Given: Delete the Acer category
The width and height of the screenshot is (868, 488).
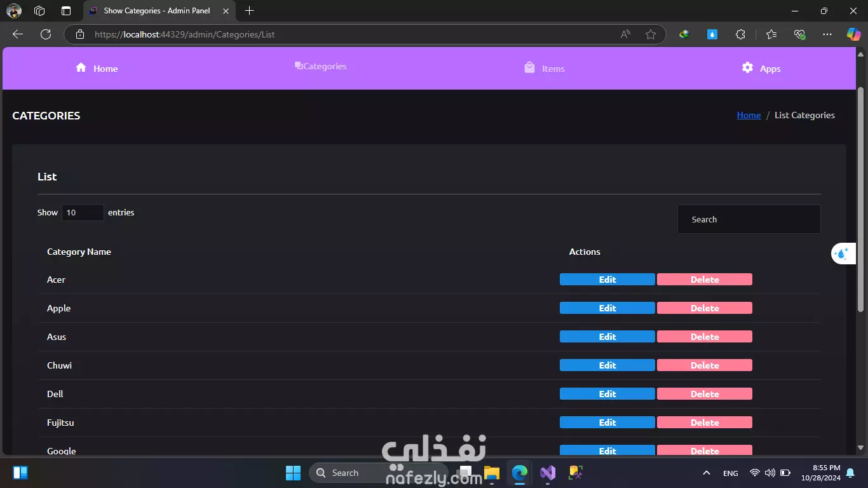Looking at the screenshot, I should tap(705, 280).
